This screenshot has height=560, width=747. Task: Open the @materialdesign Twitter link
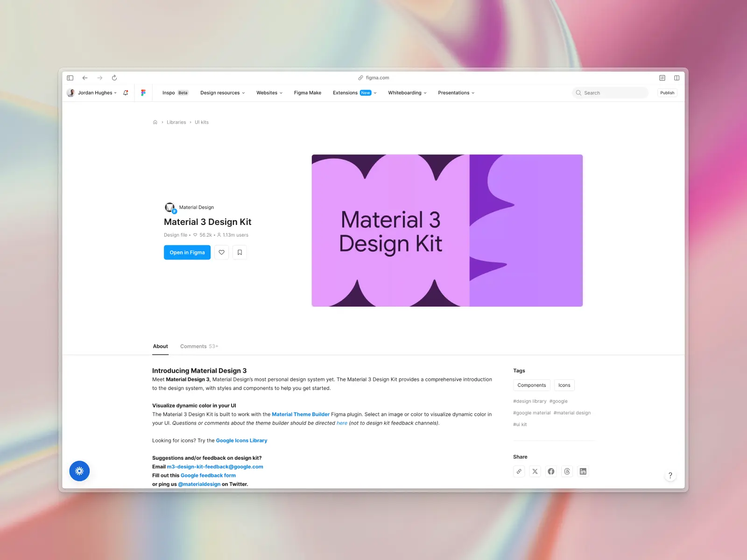click(x=199, y=484)
